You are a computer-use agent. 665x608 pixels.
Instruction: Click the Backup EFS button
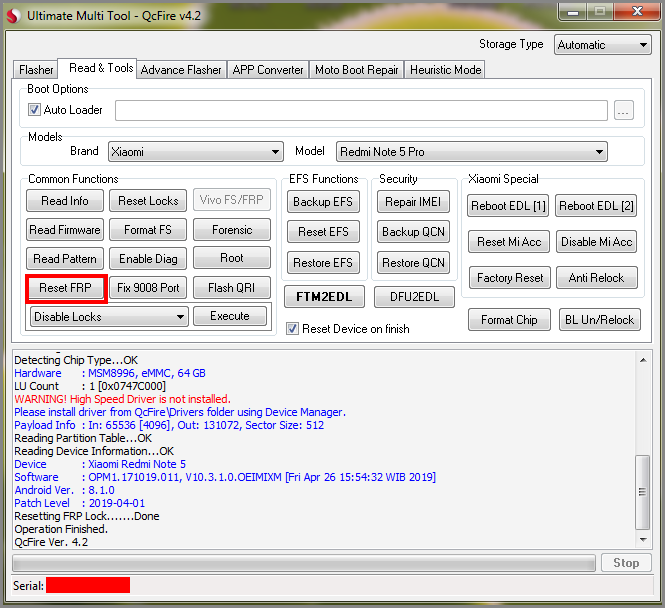323,202
